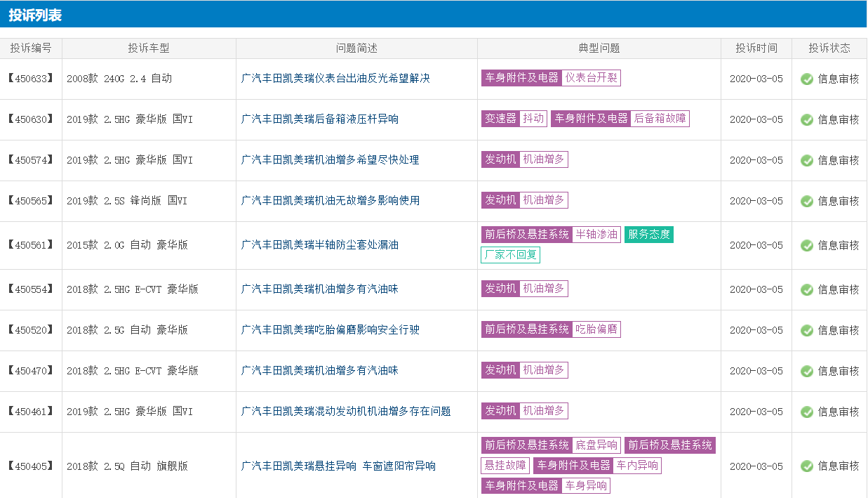Click the 投诉状态 column header
868x498 pixels.
pyautogui.click(x=829, y=48)
